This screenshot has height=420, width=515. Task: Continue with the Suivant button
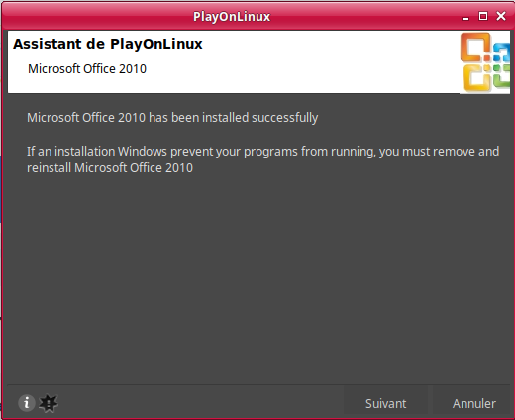click(x=385, y=403)
